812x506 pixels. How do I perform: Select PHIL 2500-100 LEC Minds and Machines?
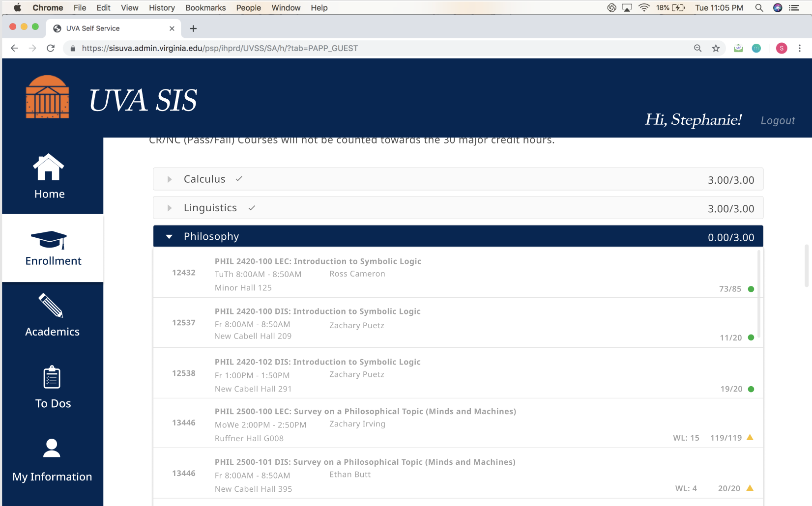(x=365, y=411)
